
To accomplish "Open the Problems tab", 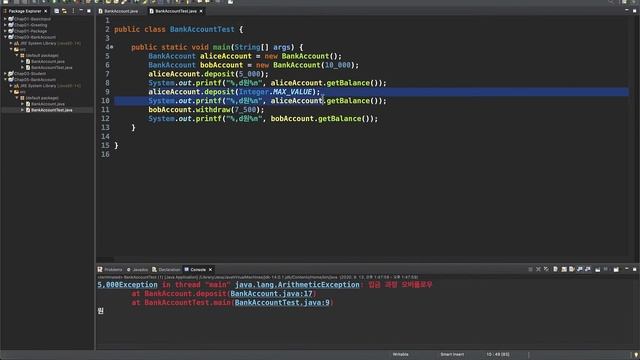I will [110, 269].
